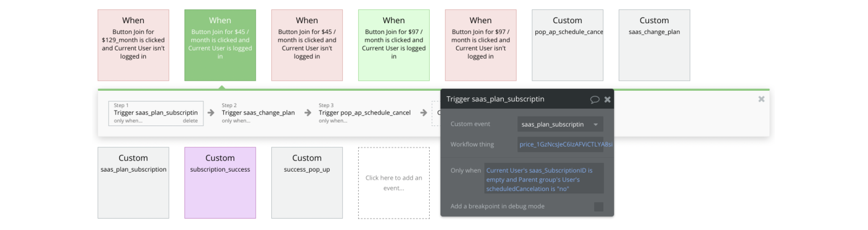
Task: Edit the Only when condition expression
Action: pyautogui.click(x=544, y=179)
